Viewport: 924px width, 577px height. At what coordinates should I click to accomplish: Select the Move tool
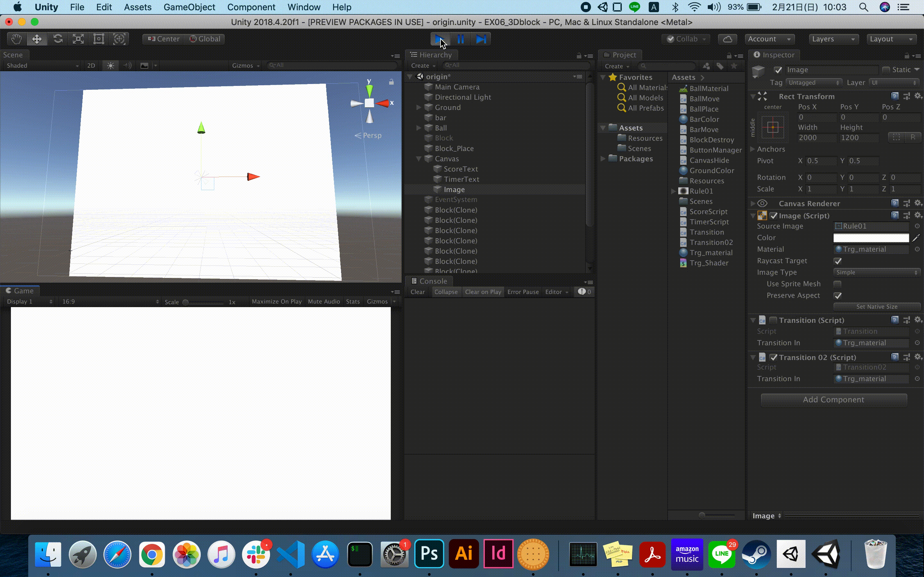(37, 38)
